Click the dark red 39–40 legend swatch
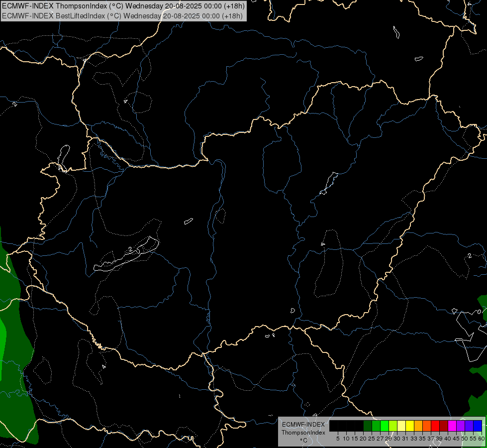Screen dimensions: 487x448 [444, 426]
